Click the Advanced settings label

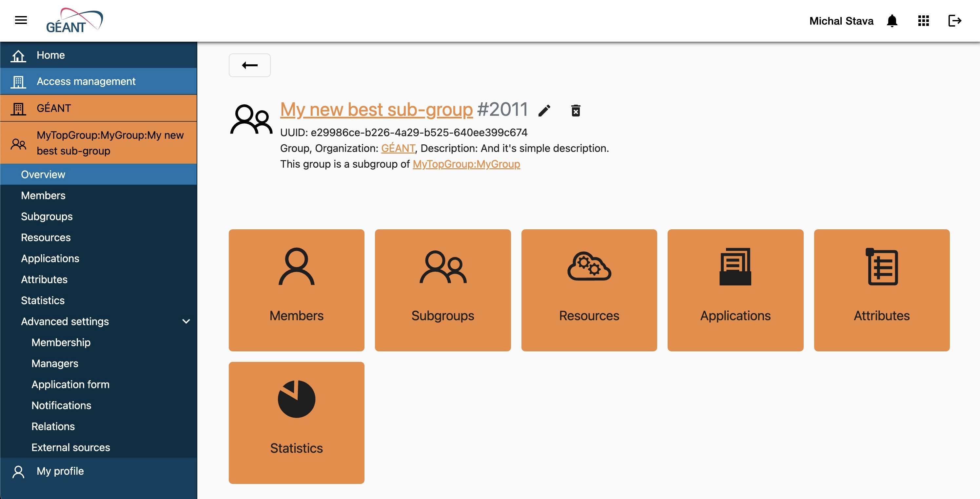(x=65, y=322)
